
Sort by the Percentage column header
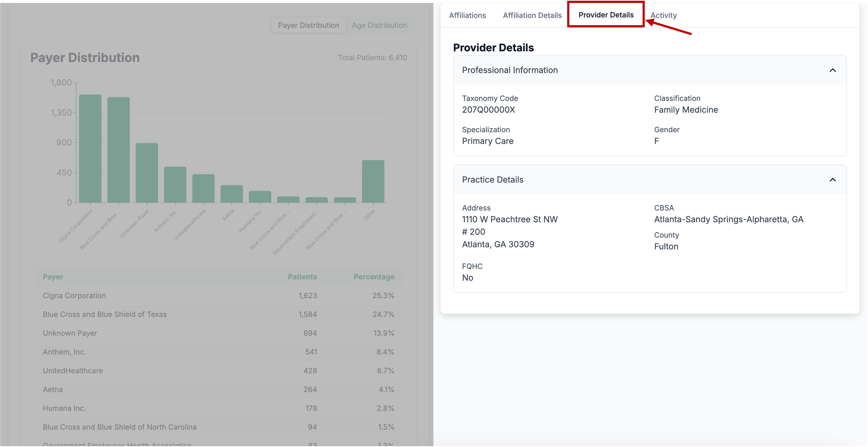pos(374,277)
